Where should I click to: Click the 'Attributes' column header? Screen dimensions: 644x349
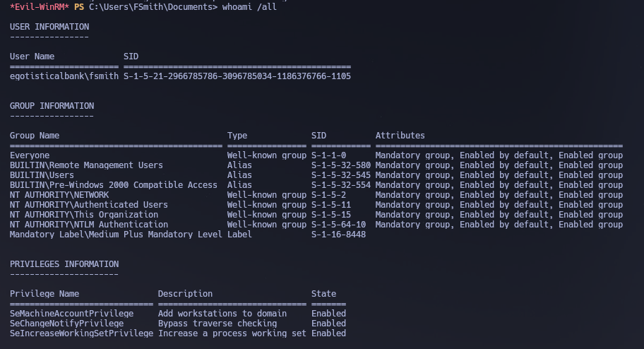click(400, 135)
